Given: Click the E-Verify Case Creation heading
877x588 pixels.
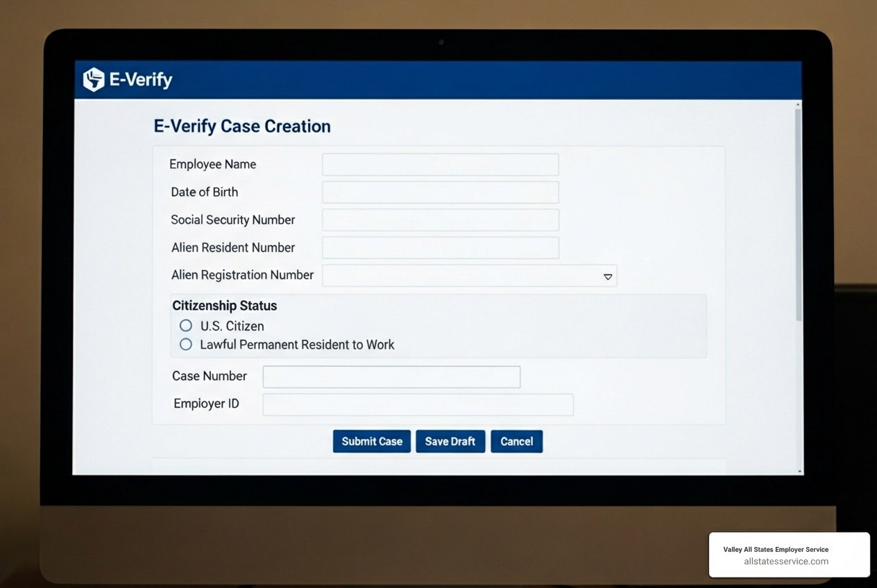Looking at the screenshot, I should pos(241,126).
